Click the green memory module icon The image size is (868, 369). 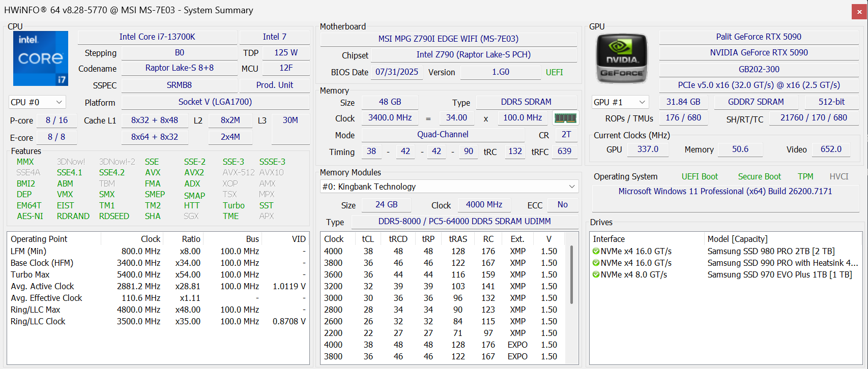(x=565, y=118)
